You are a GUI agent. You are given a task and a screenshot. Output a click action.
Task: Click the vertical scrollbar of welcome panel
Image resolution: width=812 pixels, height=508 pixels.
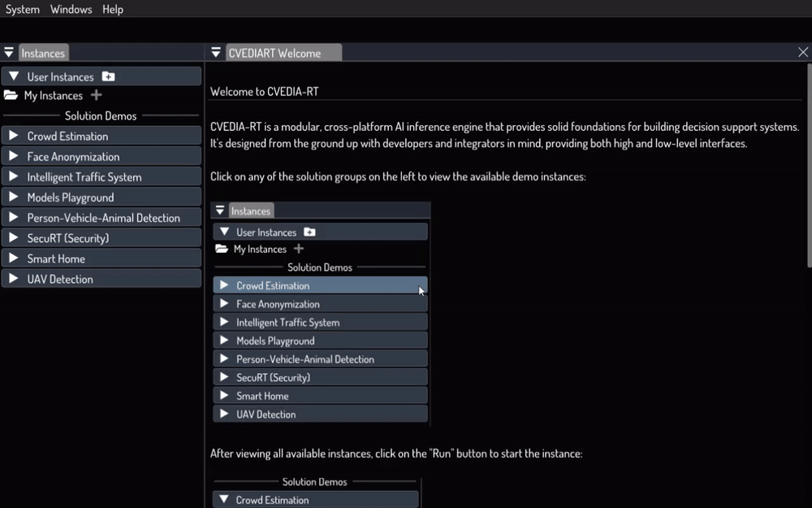click(x=809, y=165)
